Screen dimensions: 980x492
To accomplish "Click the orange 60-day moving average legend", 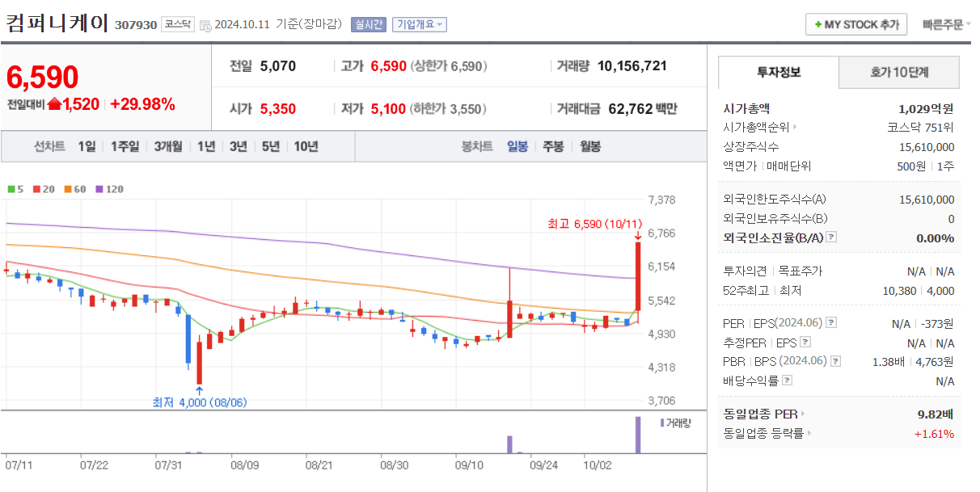I will pos(75,189).
